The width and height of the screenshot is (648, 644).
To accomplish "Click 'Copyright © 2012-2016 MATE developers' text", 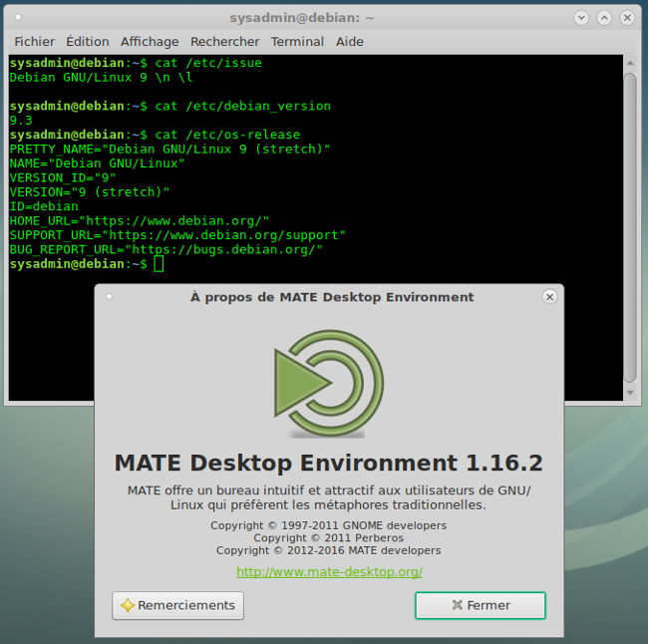I will pos(329,550).
